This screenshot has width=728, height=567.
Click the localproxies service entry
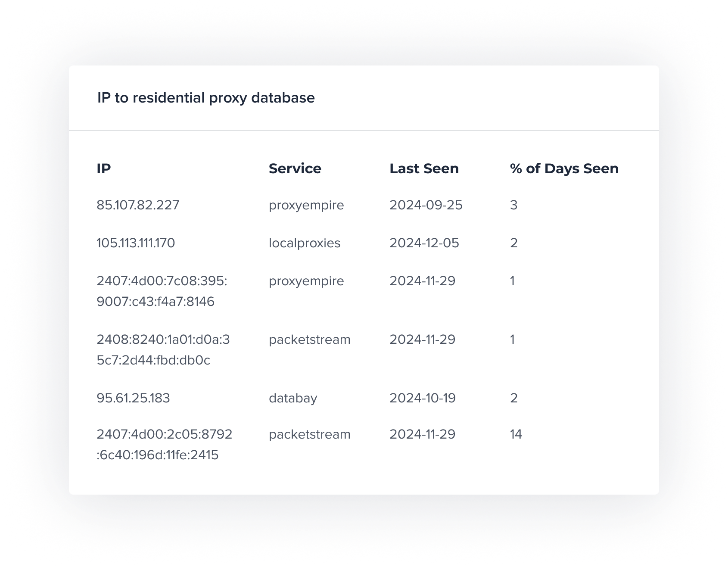[x=305, y=243]
